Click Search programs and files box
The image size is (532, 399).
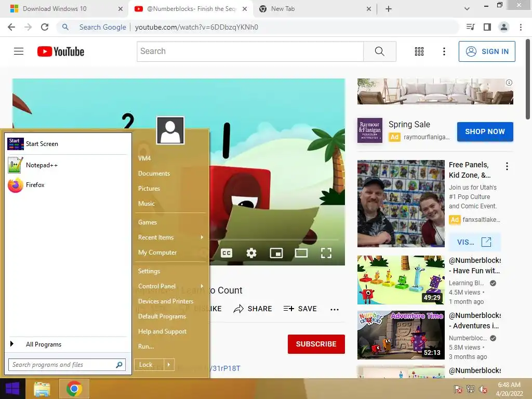pyautogui.click(x=67, y=365)
